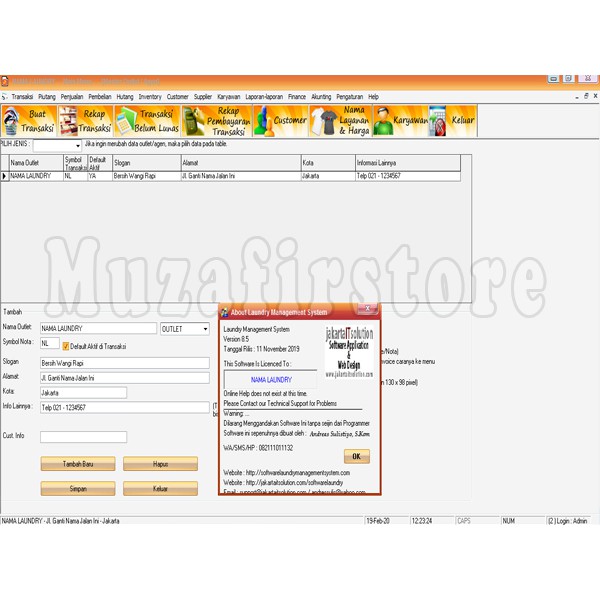Open Nama Layanan & Harga toolbar icon
Image resolution: width=600 pixels, height=600 pixels.
tap(341, 121)
